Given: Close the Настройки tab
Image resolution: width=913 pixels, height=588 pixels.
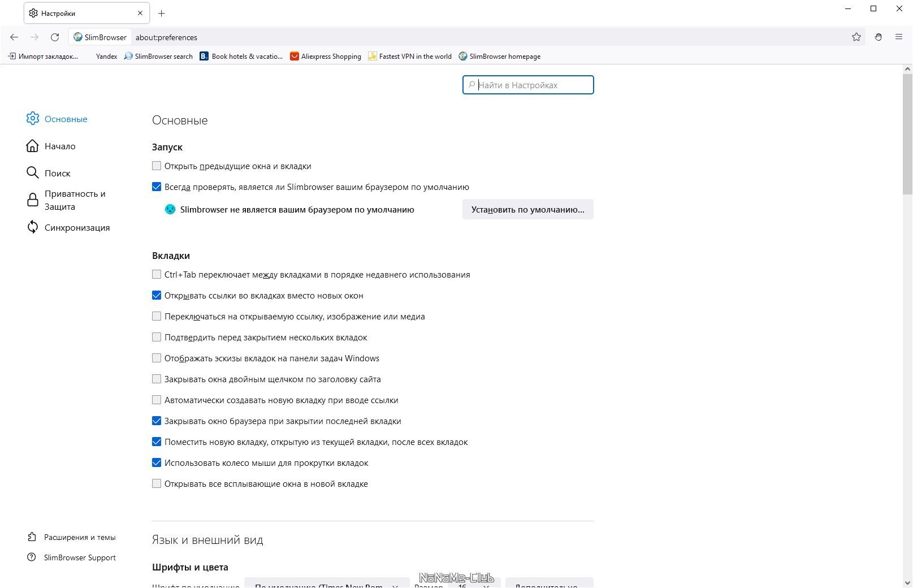Looking at the screenshot, I should (x=140, y=13).
